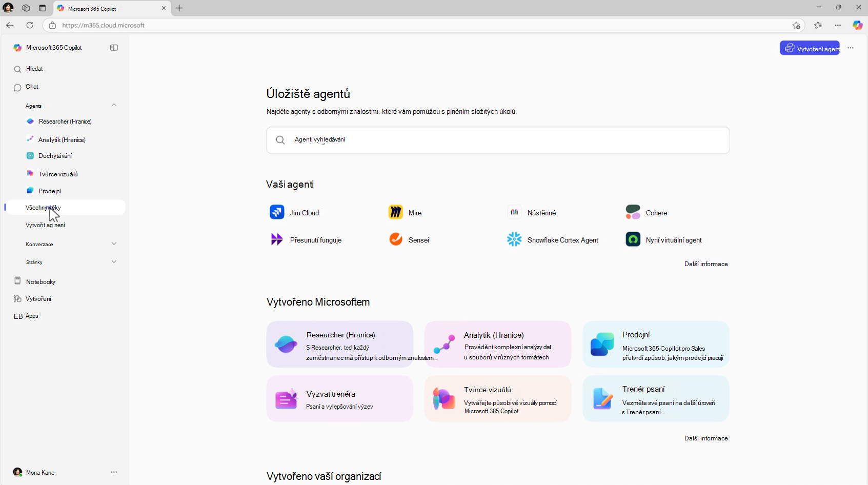Viewport: 868px width, 485px height.
Task: Open Mona Kane account options ellipsis
Action: click(114, 472)
